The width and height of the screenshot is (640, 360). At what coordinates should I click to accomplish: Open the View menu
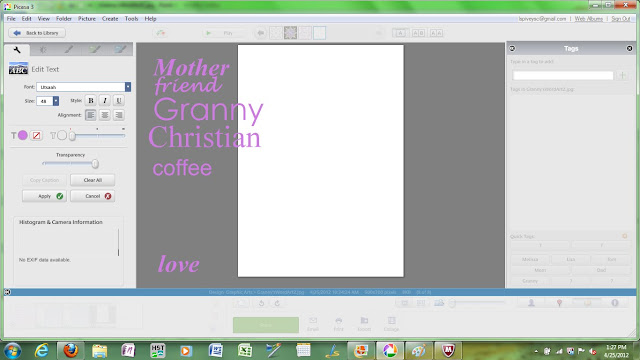44,19
